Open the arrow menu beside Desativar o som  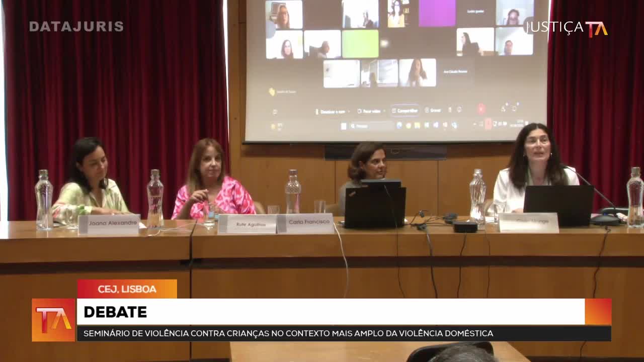coord(350,111)
